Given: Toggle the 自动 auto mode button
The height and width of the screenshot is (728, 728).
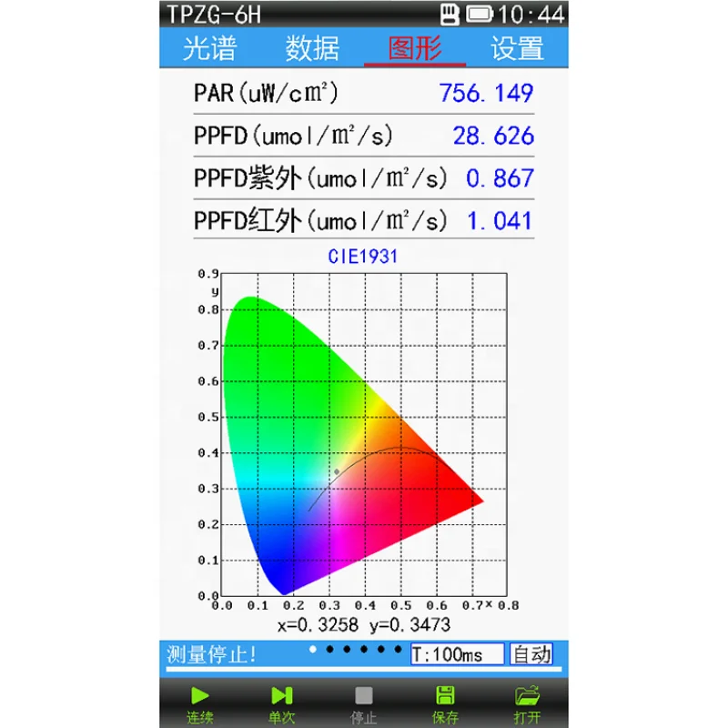Looking at the screenshot, I should click(x=531, y=654).
